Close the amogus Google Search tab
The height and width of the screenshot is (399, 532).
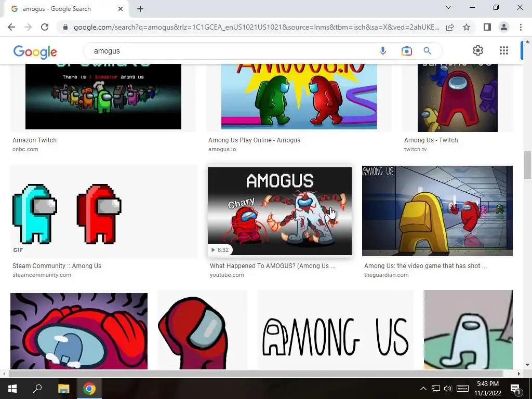(121, 9)
